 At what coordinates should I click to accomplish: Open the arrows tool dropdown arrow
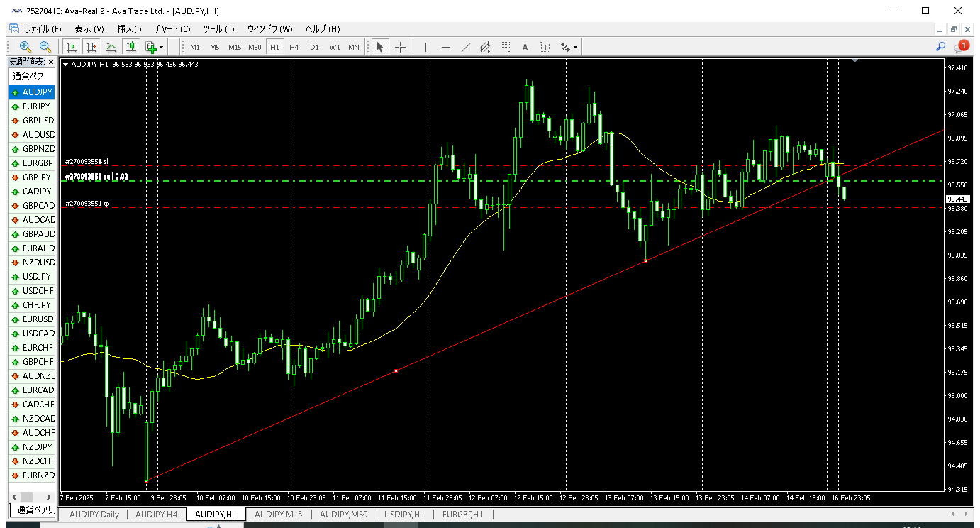click(575, 48)
